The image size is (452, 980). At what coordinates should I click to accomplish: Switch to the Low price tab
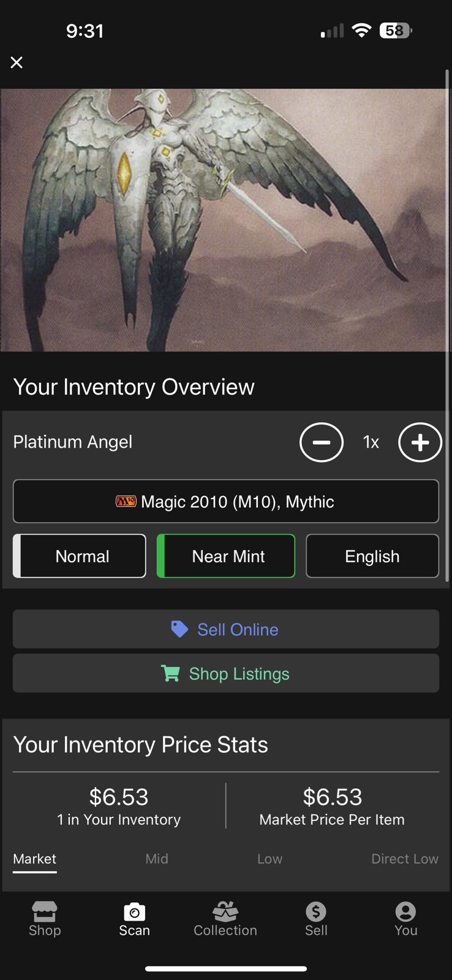270,859
